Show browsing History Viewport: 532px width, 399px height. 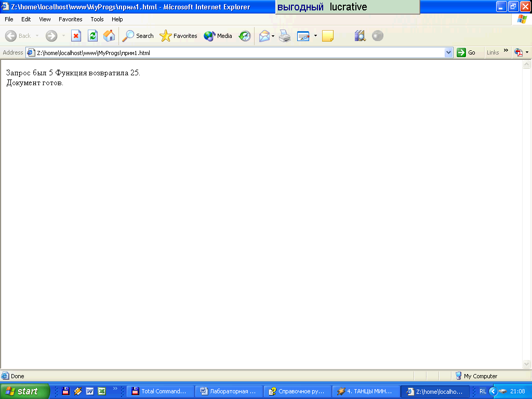click(245, 36)
